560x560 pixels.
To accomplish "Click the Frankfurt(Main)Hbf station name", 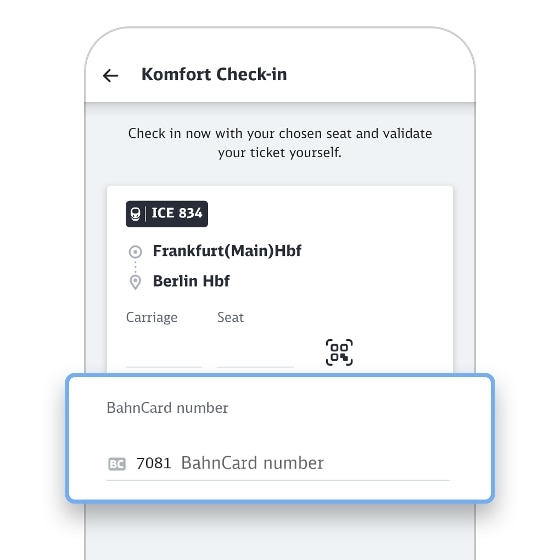I will [x=227, y=251].
